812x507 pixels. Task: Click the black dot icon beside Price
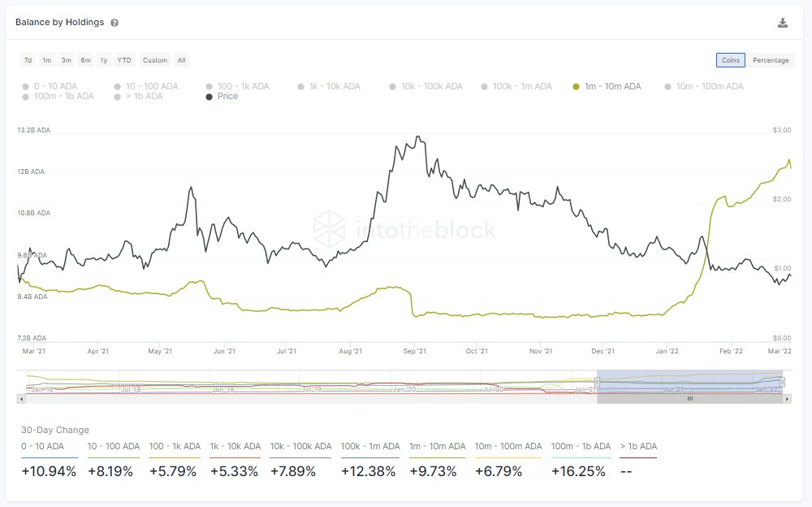pos(209,96)
